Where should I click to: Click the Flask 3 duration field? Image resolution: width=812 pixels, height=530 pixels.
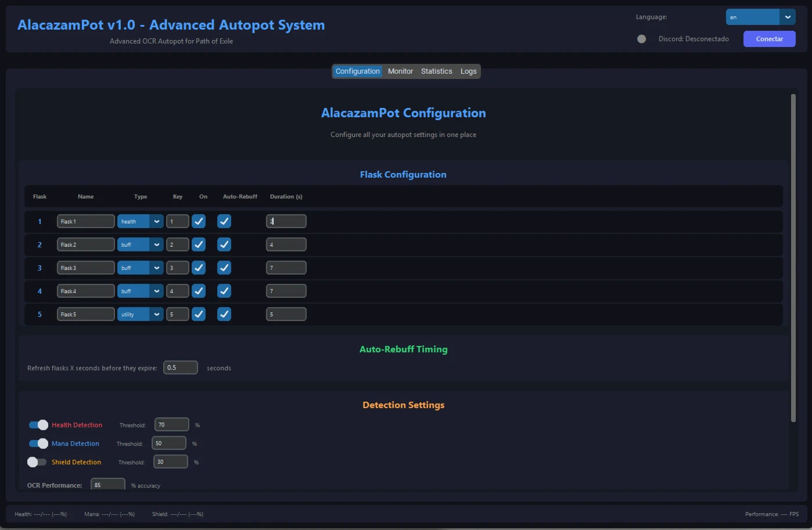click(286, 268)
